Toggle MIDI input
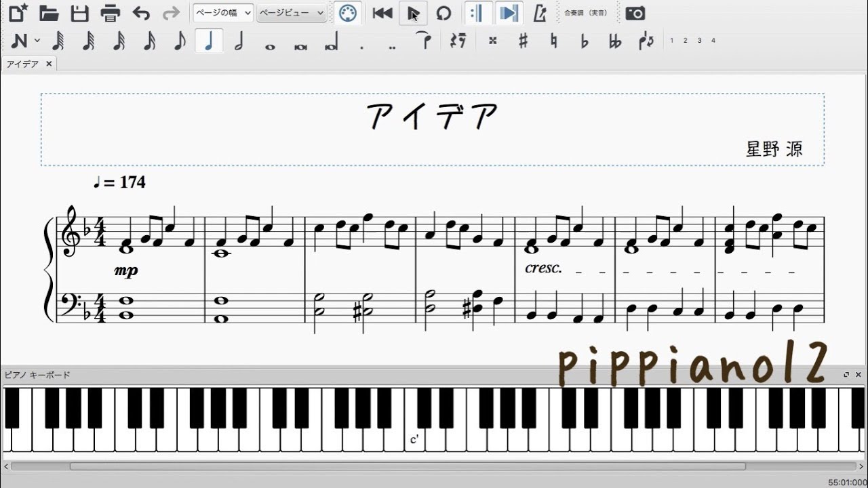The image size is (868, 488). coord(348,13)
